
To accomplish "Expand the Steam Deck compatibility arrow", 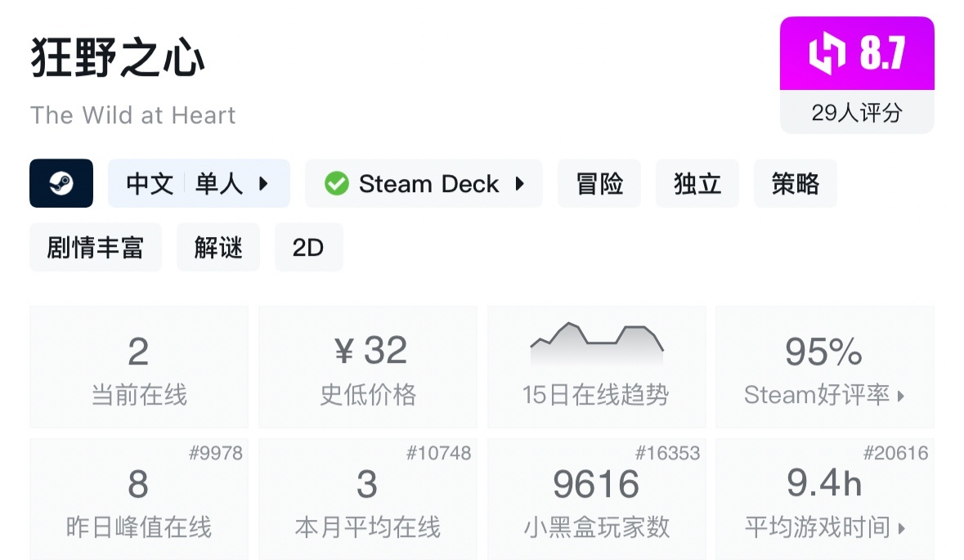I will 519,184.
